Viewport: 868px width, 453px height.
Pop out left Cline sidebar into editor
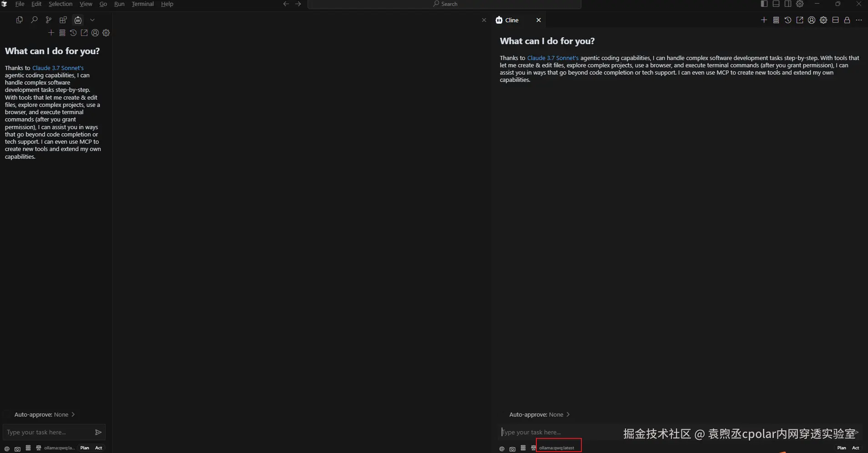84,33
